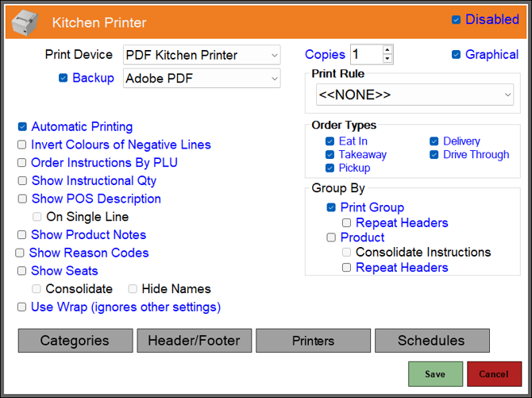Image resolution: width=532 pixels, height=398 pixels.
Task: Click the Kitchen Printer title text
Action: tap(99, 23)
